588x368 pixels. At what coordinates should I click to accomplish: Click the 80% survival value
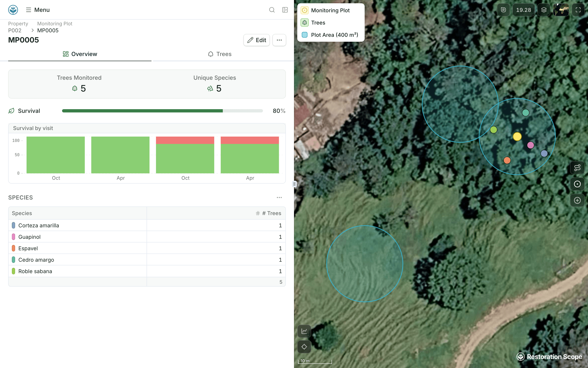(279, 111)
